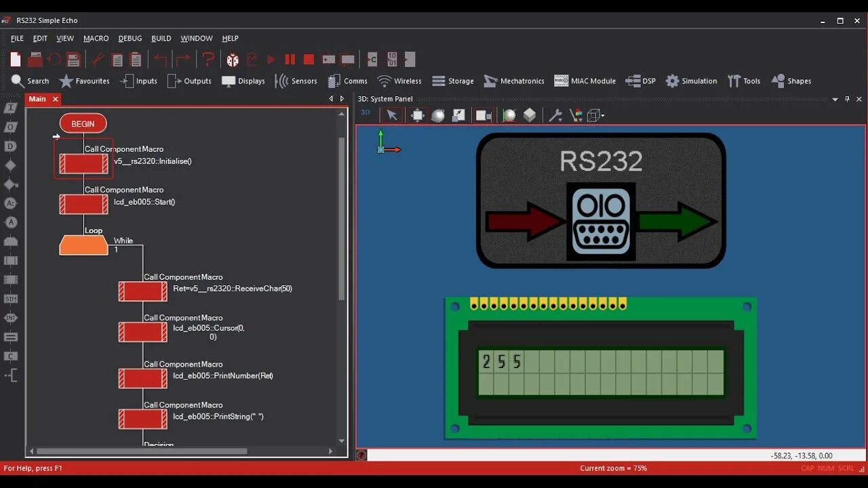Open the System Panel options dropdown arrow
The height and width of the screenshot is (488, 868).
click(835, 100)
